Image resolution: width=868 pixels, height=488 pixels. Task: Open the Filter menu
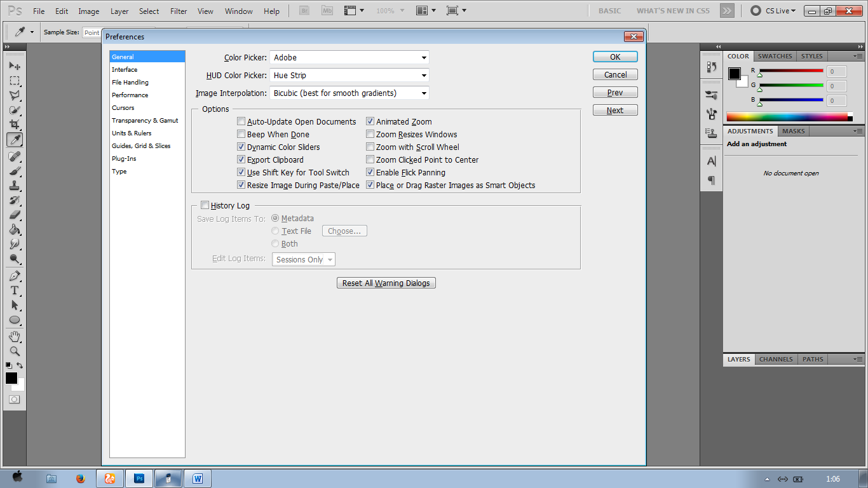[x=179, y=11]
